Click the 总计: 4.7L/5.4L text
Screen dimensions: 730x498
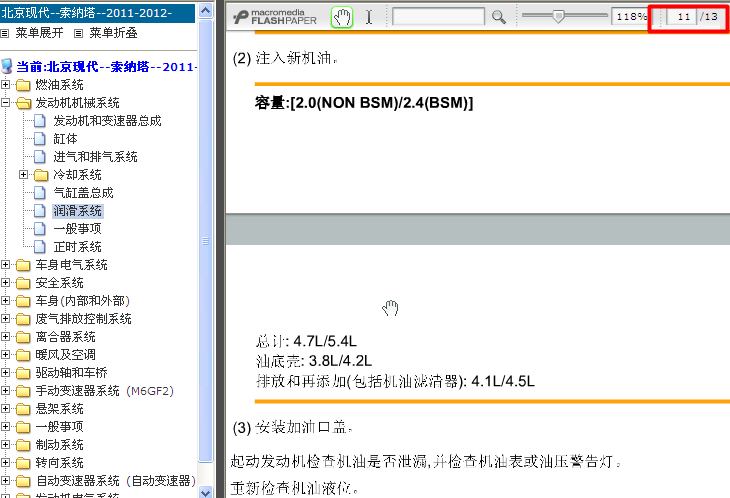(x=306, y=341)
